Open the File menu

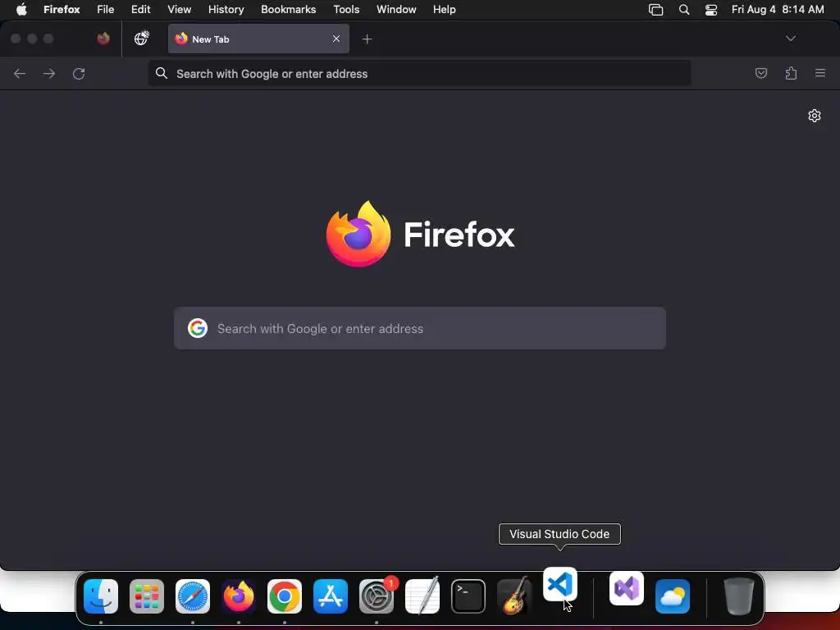click(106, 9)
